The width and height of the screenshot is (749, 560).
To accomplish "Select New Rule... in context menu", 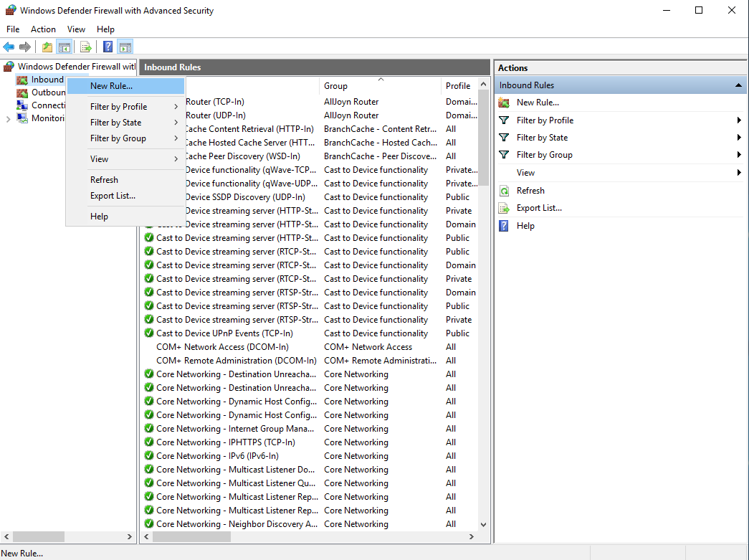I will pyautogui.click(x=111, y=86).
